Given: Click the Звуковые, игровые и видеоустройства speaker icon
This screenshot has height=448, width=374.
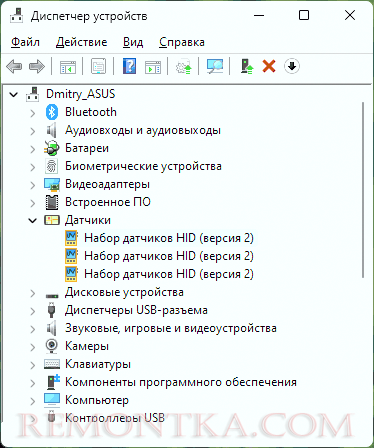Looking at the screenshot, I should click(x=51, y=328).
